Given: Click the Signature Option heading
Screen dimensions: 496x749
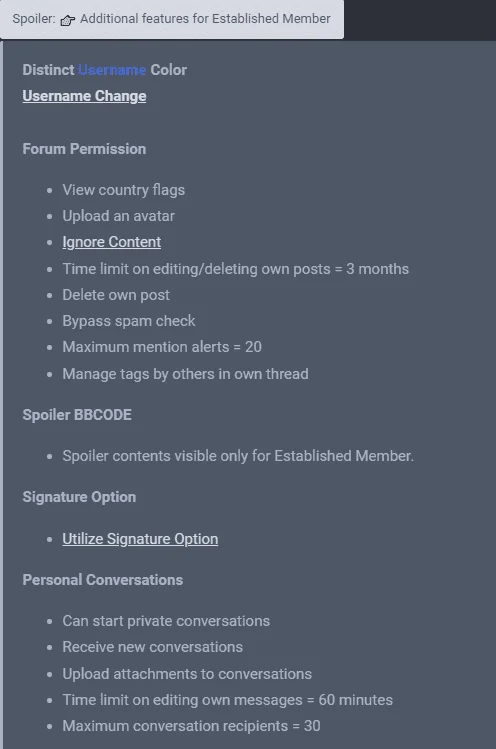Looking at the screenshot, I should coord(79,497).
